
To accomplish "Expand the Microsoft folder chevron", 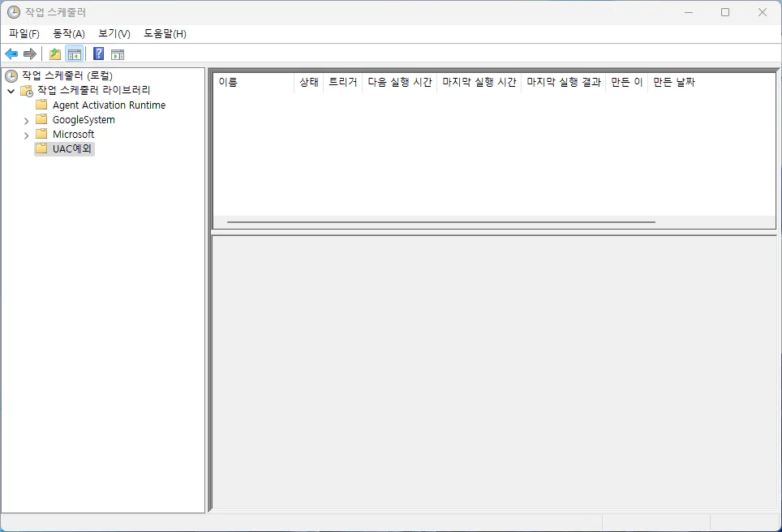I will point(27,135).
